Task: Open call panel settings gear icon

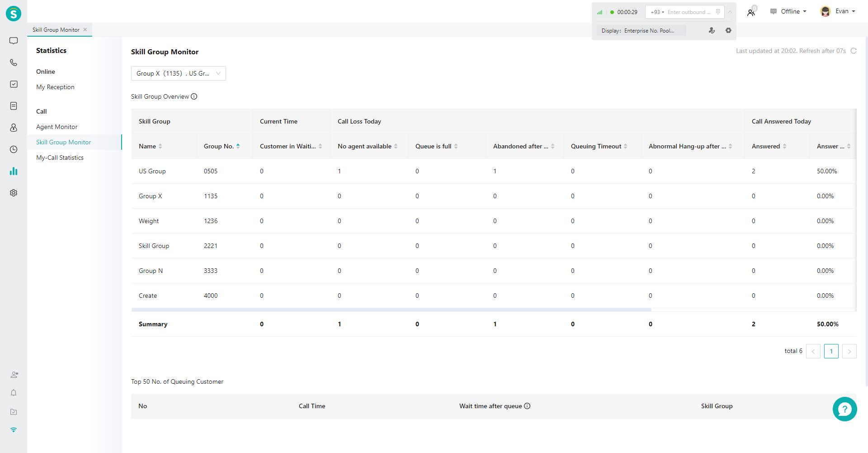Action: click(x=728, y=30)
